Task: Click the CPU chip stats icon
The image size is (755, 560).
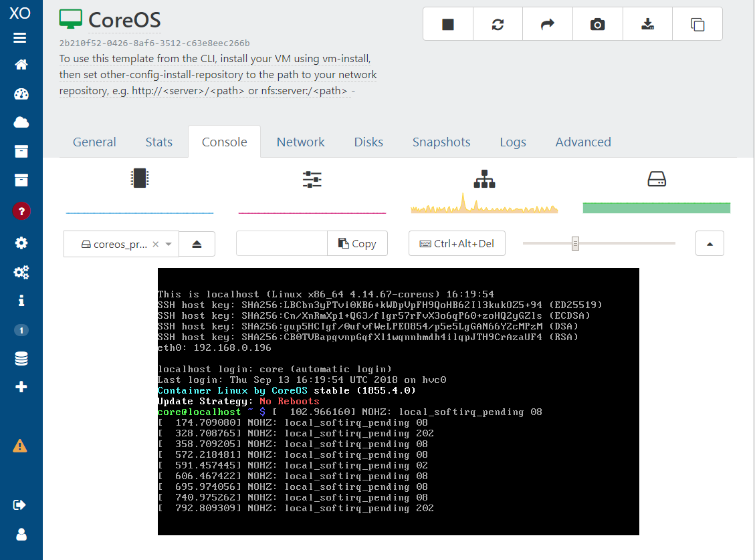Action: point(140,178)
